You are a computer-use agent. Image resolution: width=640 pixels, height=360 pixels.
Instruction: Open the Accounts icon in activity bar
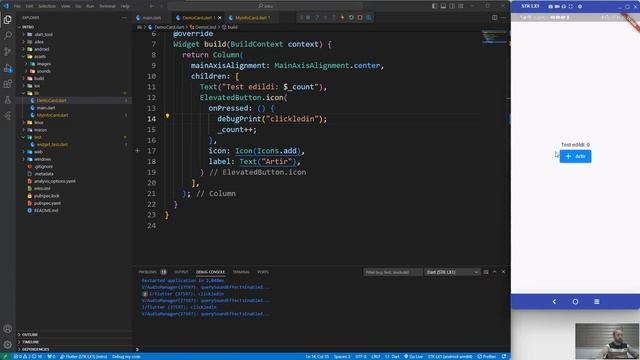(x=7, y=329)
